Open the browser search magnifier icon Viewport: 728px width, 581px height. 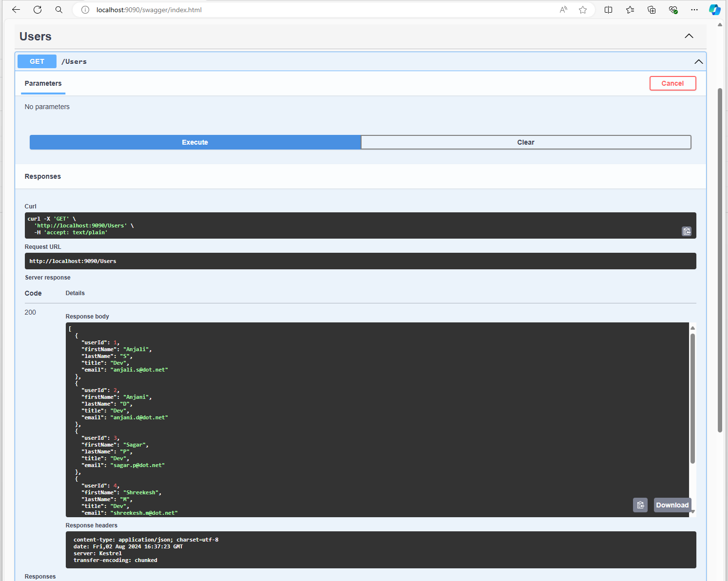(59, 10)
